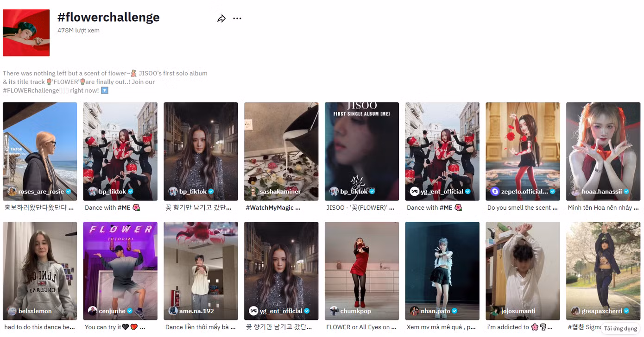Open zepeto.official username link

tap(525, 192)
